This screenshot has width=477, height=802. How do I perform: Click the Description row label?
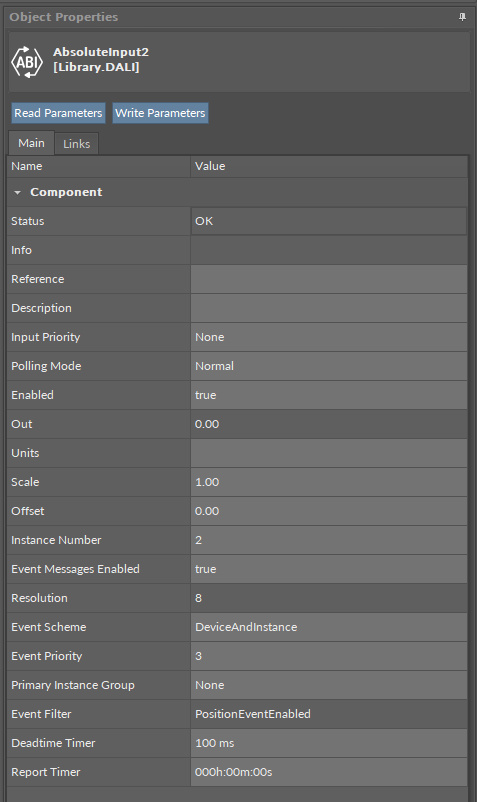click(x=41, y=308)
